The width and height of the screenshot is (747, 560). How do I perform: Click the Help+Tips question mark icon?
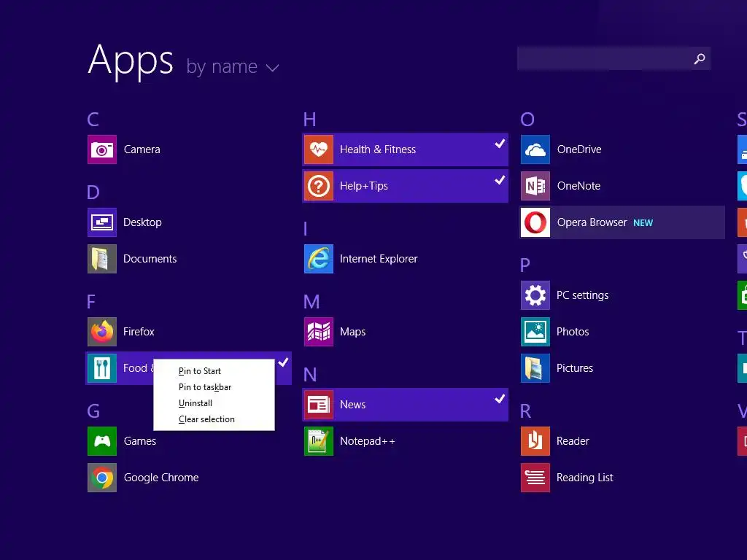click(x=319, y=186)
